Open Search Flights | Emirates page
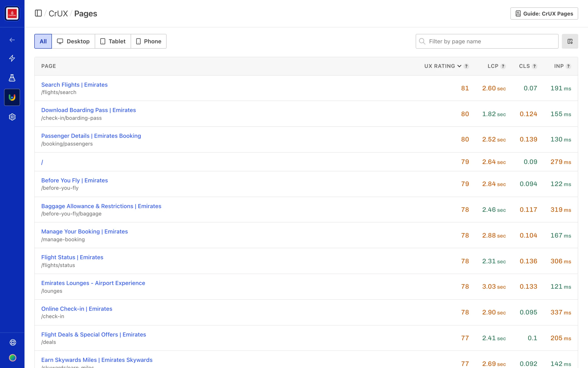This screenshot has height=368, width=588. 74,85
